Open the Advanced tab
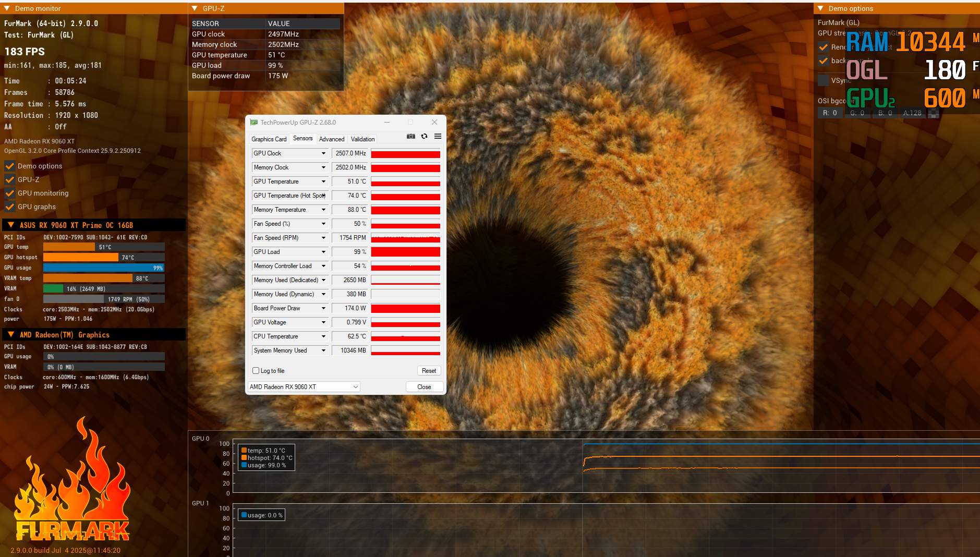The height and width of the screenshot is (557, 980). point(332,139)
